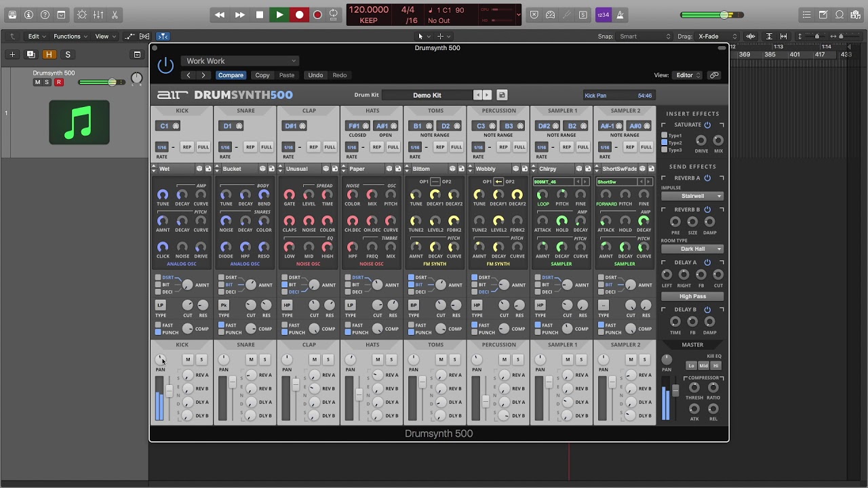The width and height of the screenshot is (868, 488).
Task: Click the Compare button
Action: pos(231,75)
